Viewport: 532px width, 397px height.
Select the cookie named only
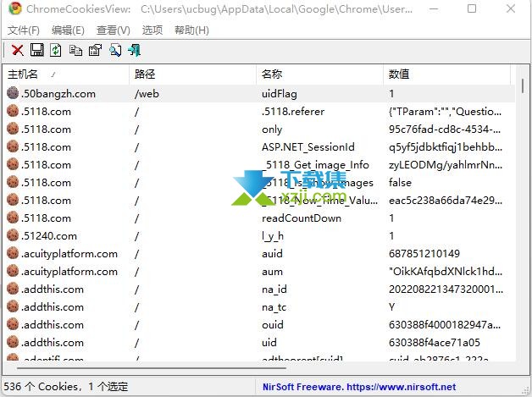pos(272,130)
